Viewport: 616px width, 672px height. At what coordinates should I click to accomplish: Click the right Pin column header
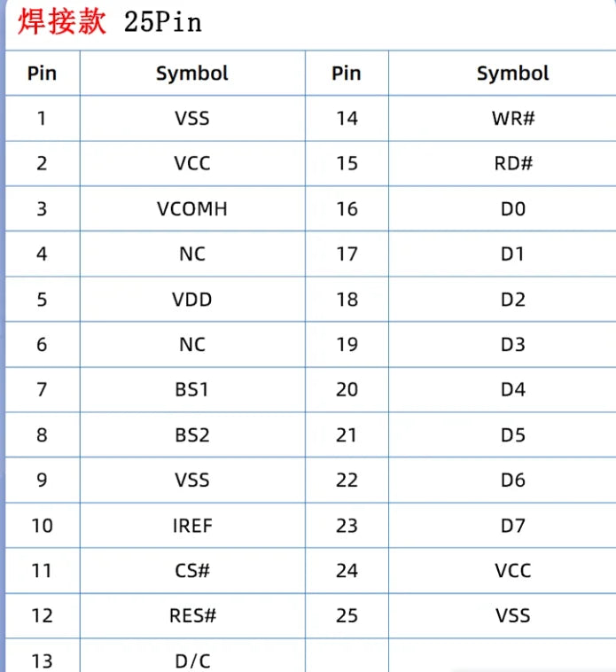click(347, 74)
